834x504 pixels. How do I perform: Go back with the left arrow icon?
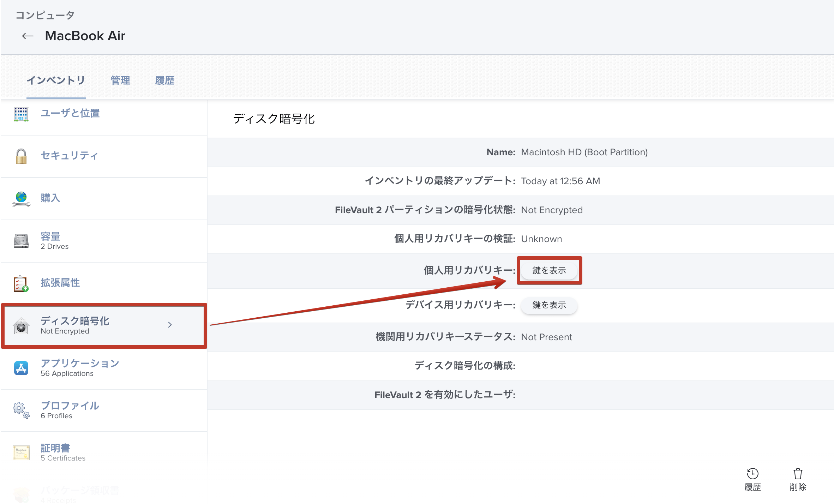[28, 36]
